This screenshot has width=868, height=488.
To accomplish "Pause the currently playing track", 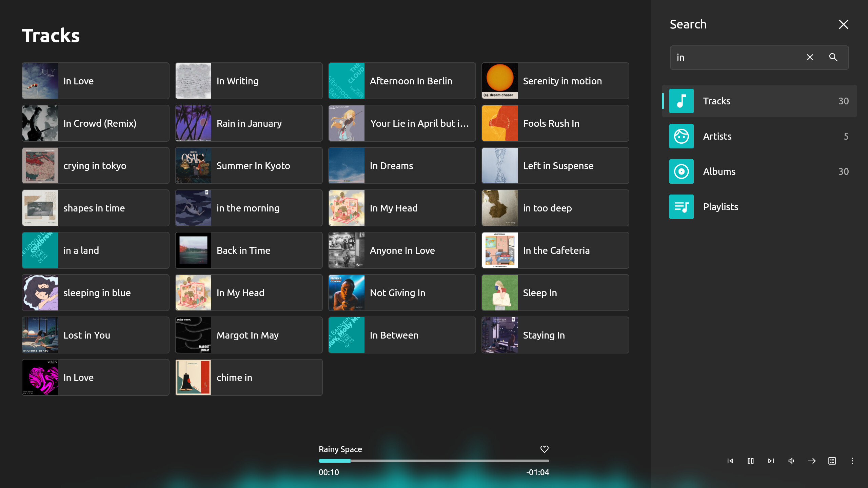I will click(x=750, y=461).
